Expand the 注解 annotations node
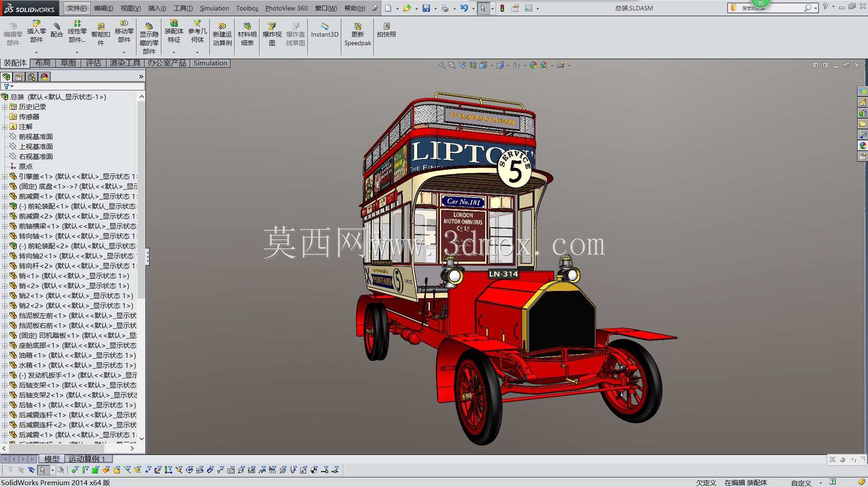The height and width of the screenshot is (487, 868). (x=5, y=127)
